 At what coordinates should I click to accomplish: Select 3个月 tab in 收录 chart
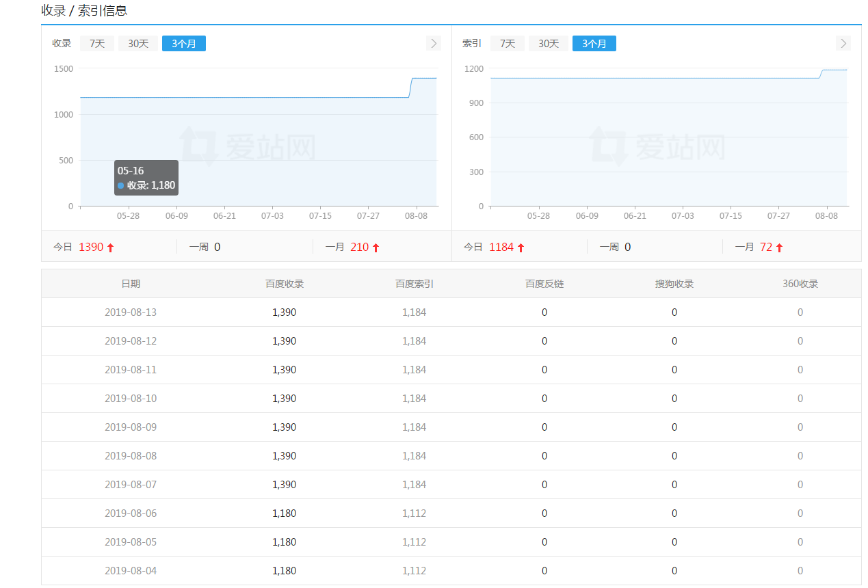tap(184, 44)
